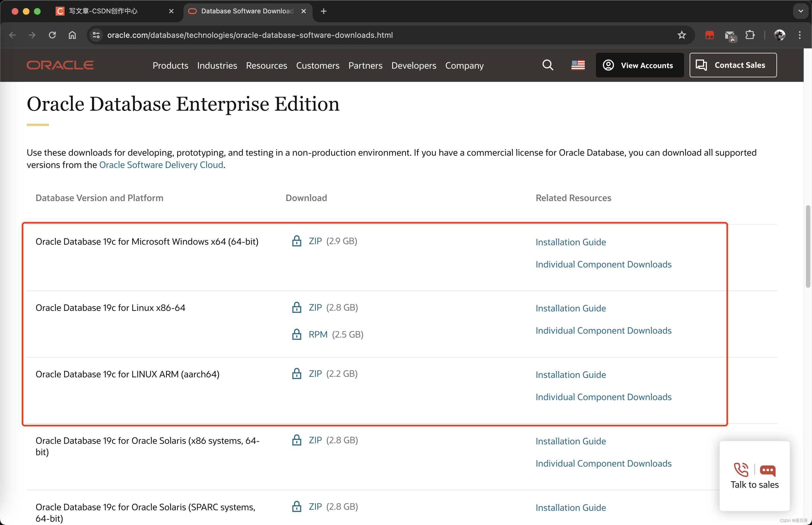Click the Contact Sales button
812x525 pixels.
tap(733, 65)
